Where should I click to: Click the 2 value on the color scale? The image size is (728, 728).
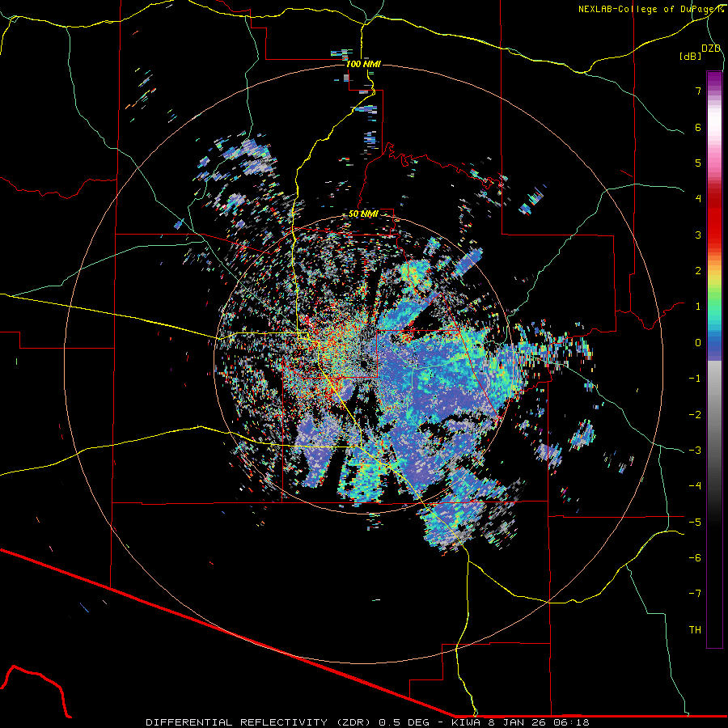(x=698, y=271)
